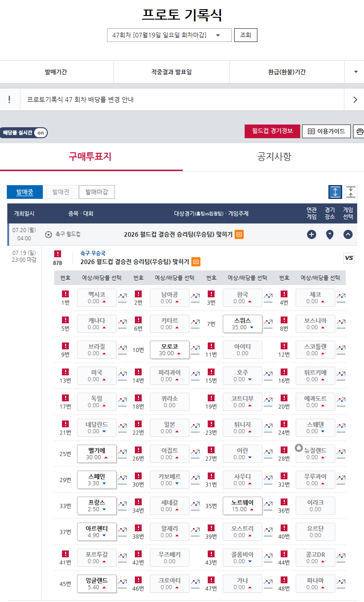364x602 pixels.
Task: Select 아르헨티 at odds 4.90
Action: (97, 532)
